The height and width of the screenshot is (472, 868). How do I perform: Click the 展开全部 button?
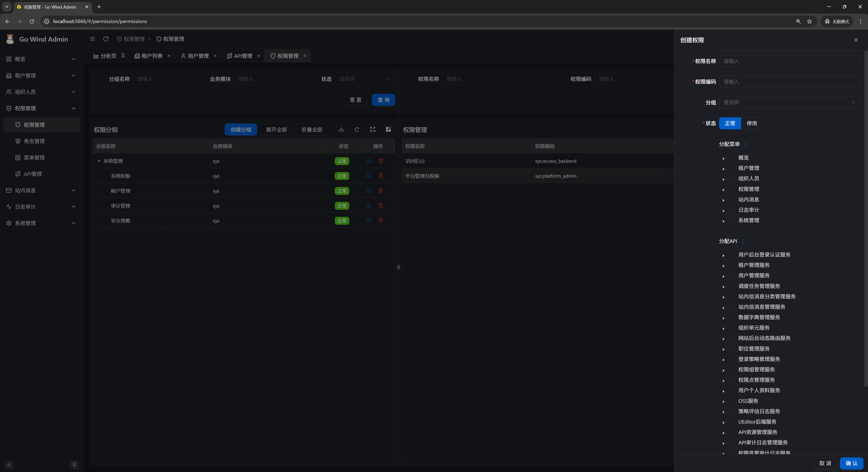[x=276, y=130]
